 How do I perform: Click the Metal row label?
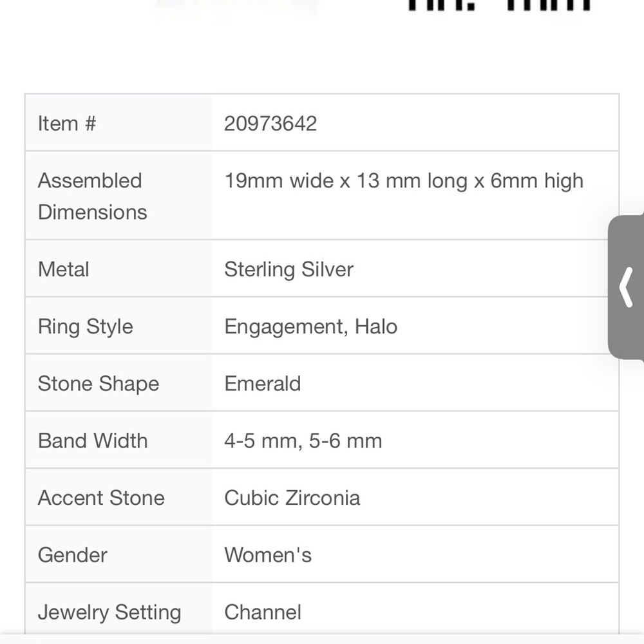pyautogui.click(x=64, y=269)
